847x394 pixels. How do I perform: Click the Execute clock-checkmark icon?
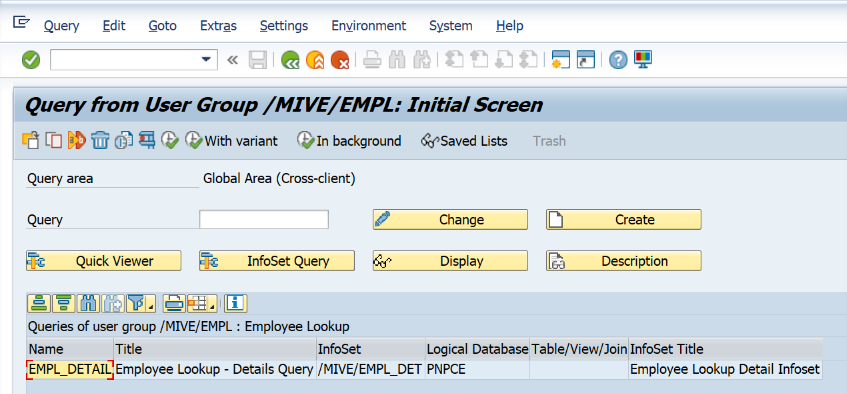pos(170,141)
